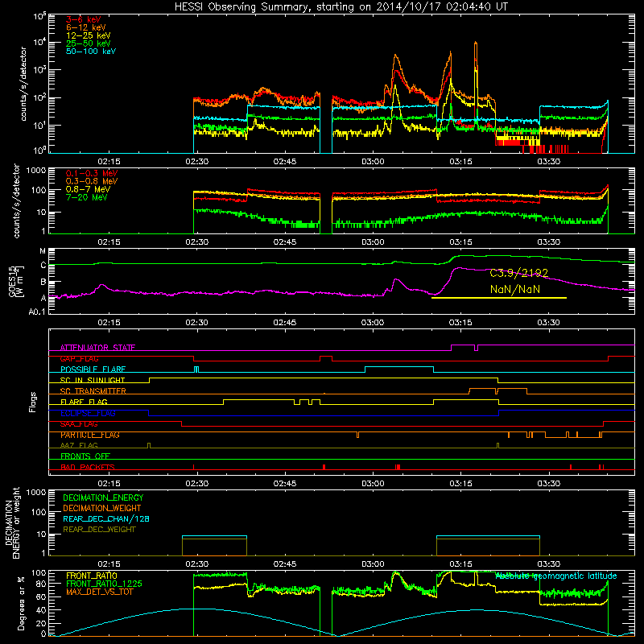This screenshot has height=644, width=644.
Task: Select the vertical Flags axis label
Action: tap(33, 402)
